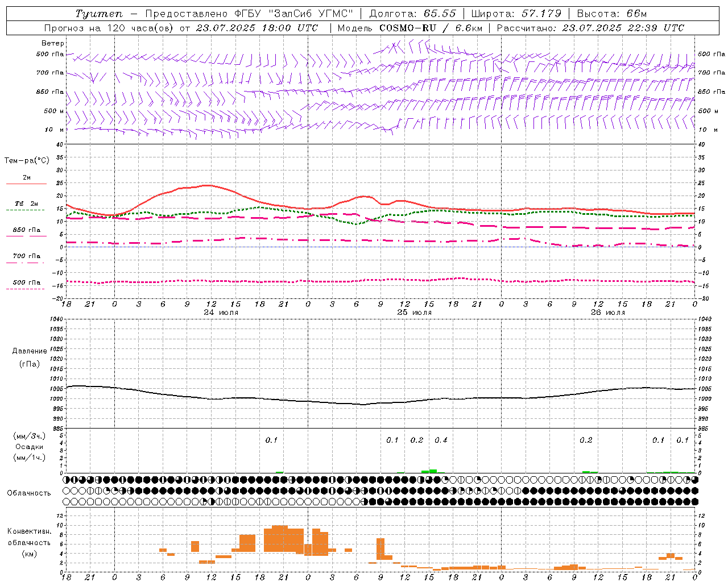Click the 'Ветер' wind panel label

click(53, 43)
